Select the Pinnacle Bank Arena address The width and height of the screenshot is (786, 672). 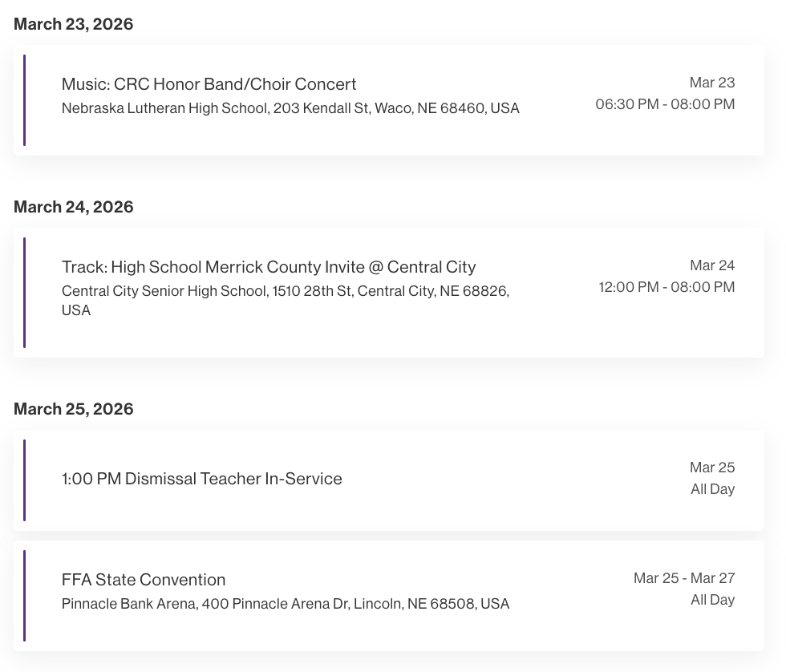(x=286, y=604)
